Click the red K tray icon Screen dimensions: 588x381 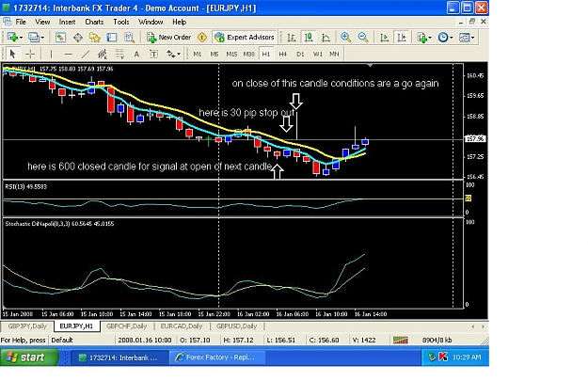click(443, 357)
